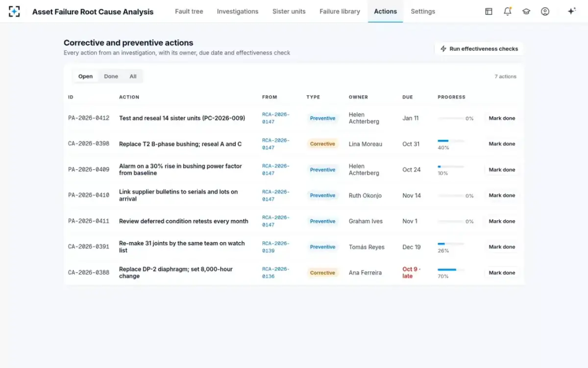Click owner 'Tomás Reyes'
588x368 pixels.
pos(367,247)
